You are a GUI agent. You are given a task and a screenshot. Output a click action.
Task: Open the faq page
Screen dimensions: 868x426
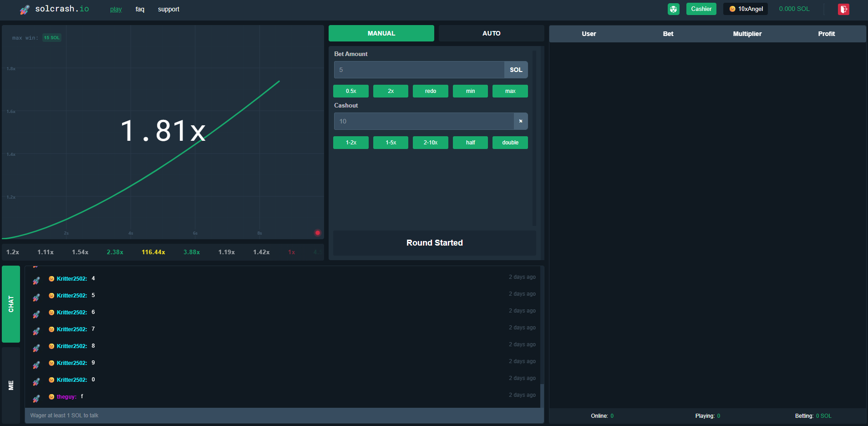(140, 9)
